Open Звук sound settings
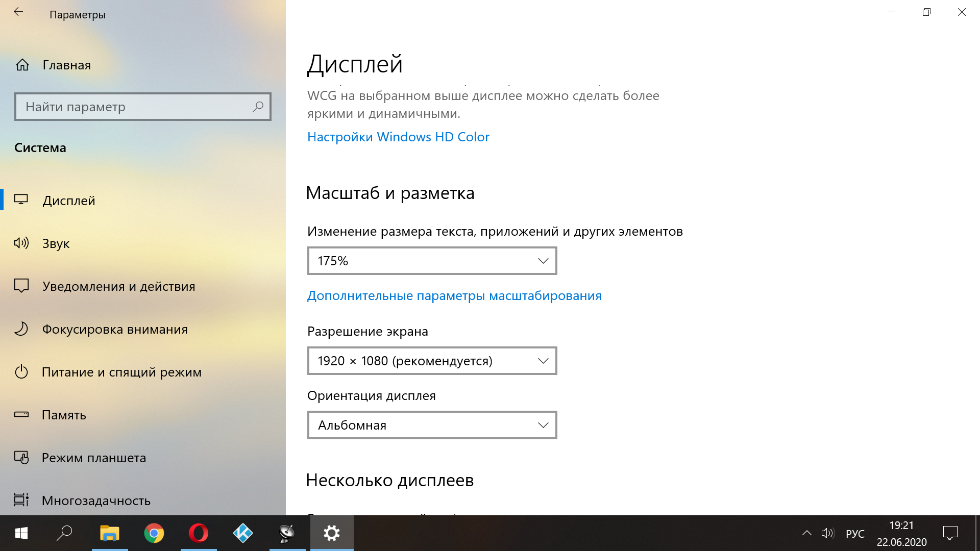 pyautogui.click(x=56, y=243)
